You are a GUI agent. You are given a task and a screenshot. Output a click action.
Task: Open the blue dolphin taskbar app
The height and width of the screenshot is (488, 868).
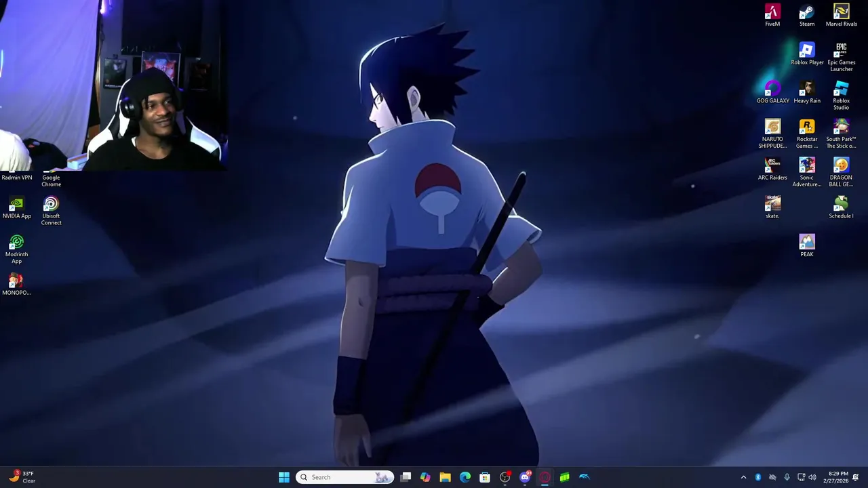point(585,477)
